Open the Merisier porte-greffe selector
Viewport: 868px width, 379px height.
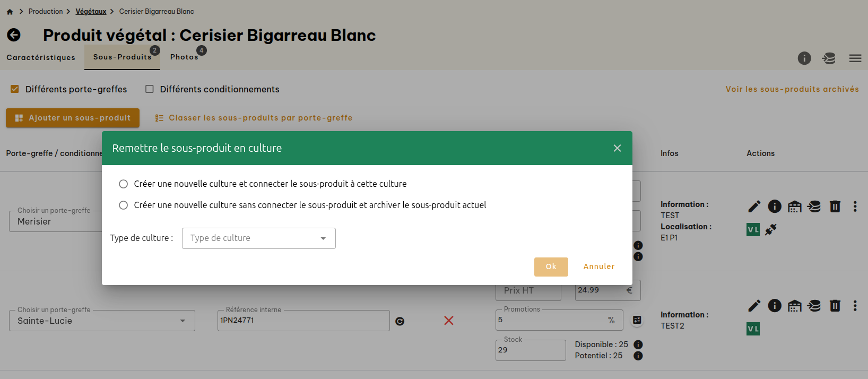pyautogui.click(x=56, y=221)
